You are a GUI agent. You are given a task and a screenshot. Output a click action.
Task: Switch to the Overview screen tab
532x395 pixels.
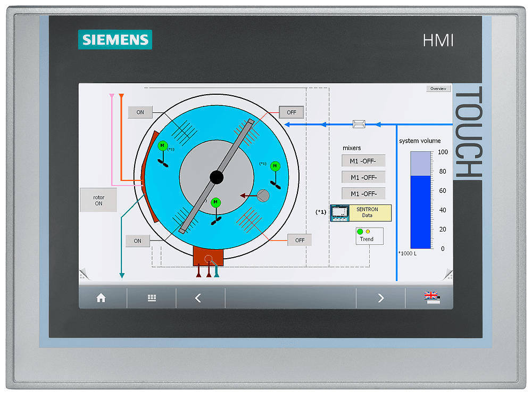pos(438,88)
